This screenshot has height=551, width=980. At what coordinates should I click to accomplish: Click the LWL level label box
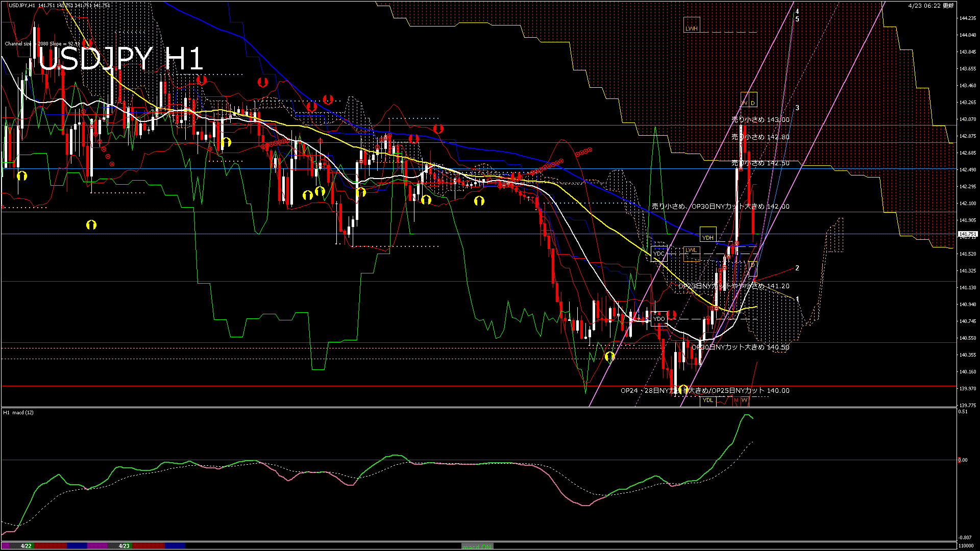click(691, 254)
